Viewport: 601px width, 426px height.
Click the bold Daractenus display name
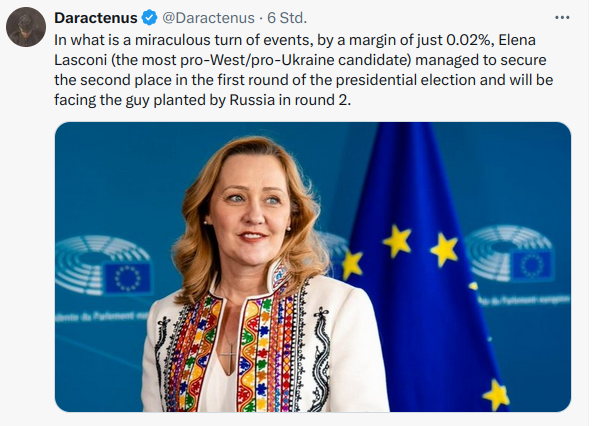(96, 19)
